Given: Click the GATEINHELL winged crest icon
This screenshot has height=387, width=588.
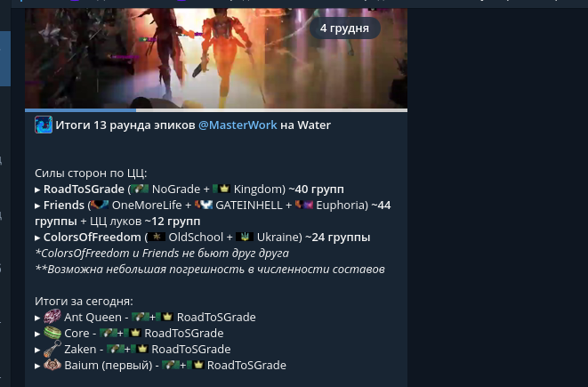Looking at the screenshot, I should (x=204, y=205).
